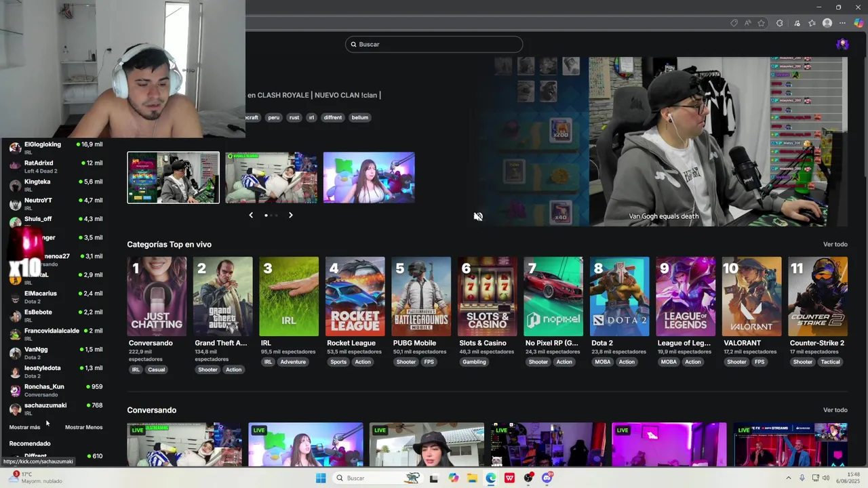Open Edge settings three-dots menu
This screenshot has width=868, height=488.
pyautogui.click(x=843, y=23)
